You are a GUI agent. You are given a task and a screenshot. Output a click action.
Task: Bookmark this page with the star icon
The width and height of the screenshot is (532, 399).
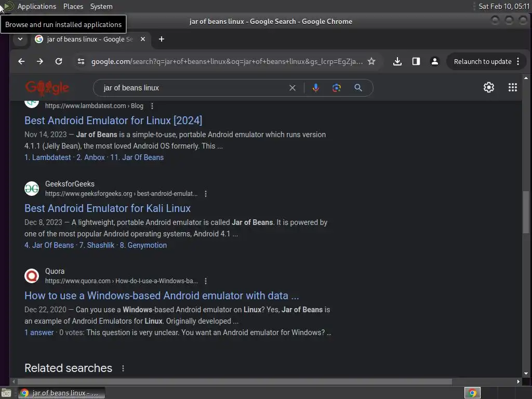point(371,61)
